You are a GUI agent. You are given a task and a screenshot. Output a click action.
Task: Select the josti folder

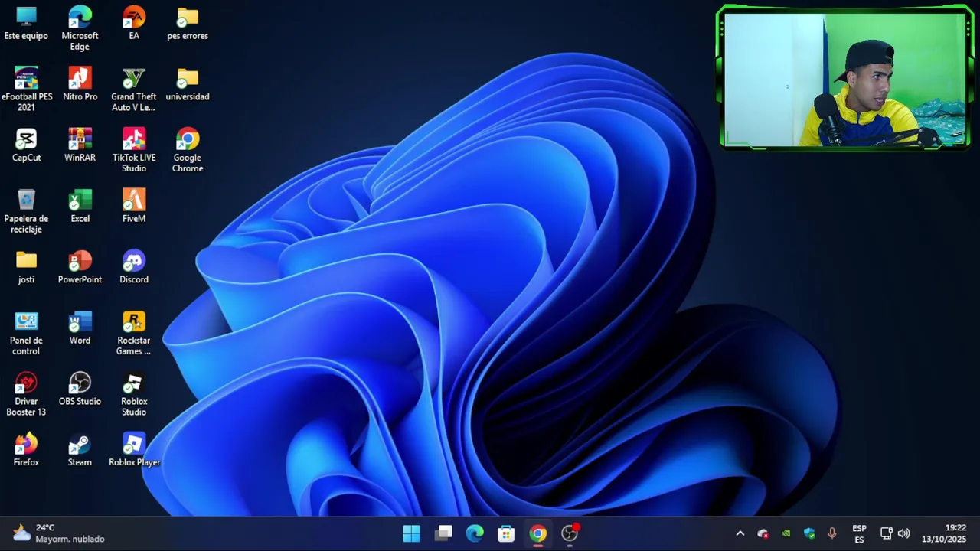26,268
